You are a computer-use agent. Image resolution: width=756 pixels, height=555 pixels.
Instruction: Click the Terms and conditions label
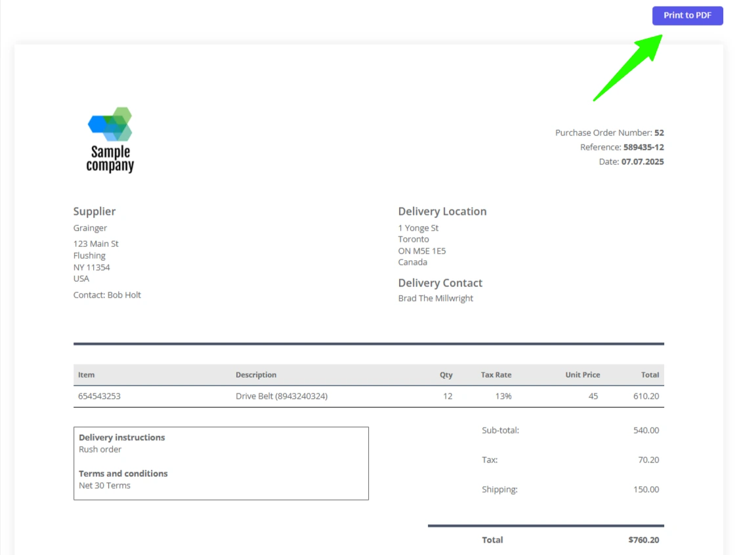(123, 474)
